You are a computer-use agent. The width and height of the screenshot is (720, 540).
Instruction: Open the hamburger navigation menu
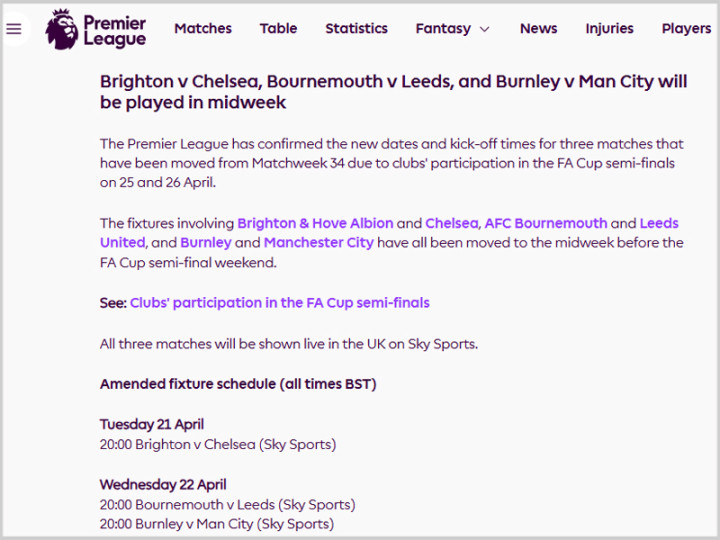(x=14, y=29)
